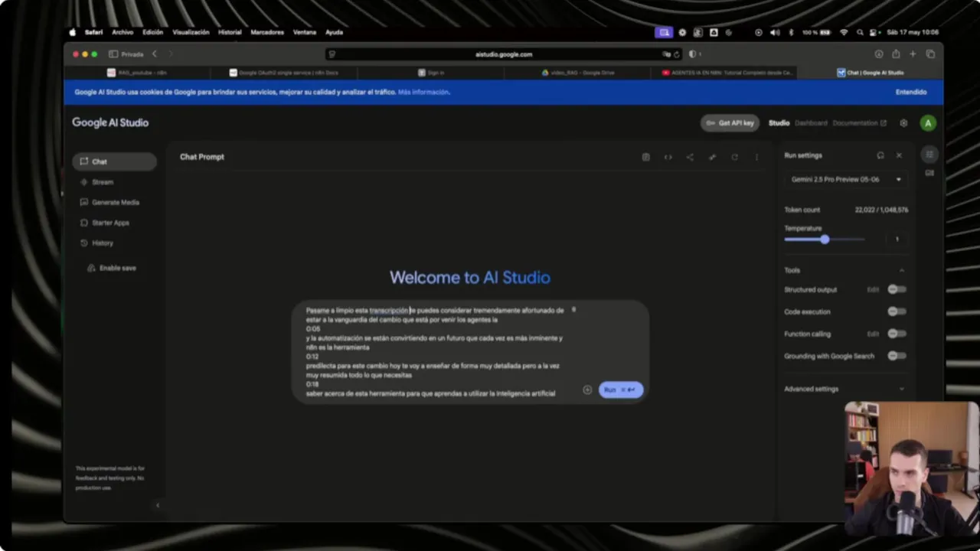Click Edit next to Structured output
The image size is (980, 551).
click(873, 290)
